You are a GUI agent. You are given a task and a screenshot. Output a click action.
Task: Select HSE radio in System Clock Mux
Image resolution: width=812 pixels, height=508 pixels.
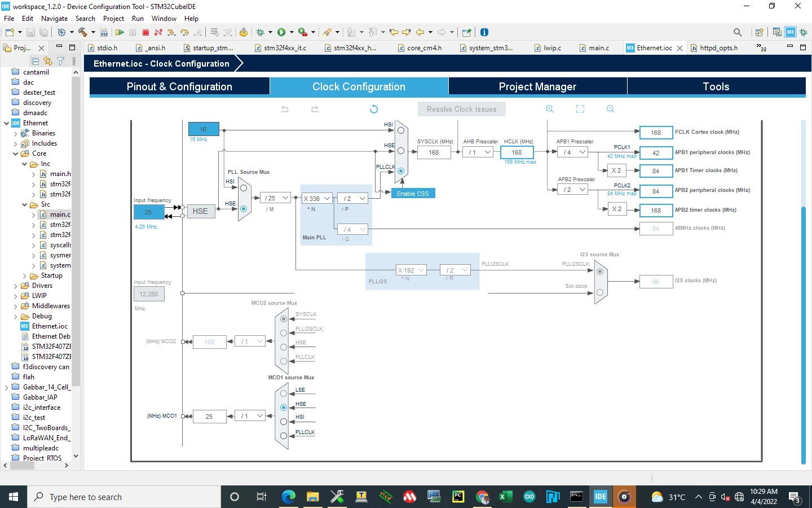(x=401, y=151)
